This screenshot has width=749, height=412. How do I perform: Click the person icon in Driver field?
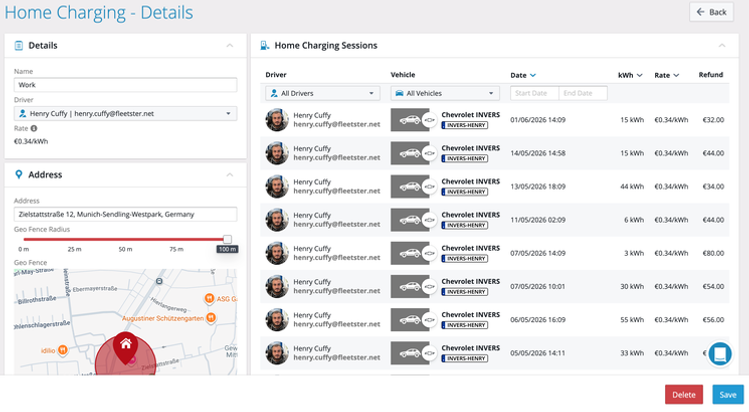pos(22,114)
